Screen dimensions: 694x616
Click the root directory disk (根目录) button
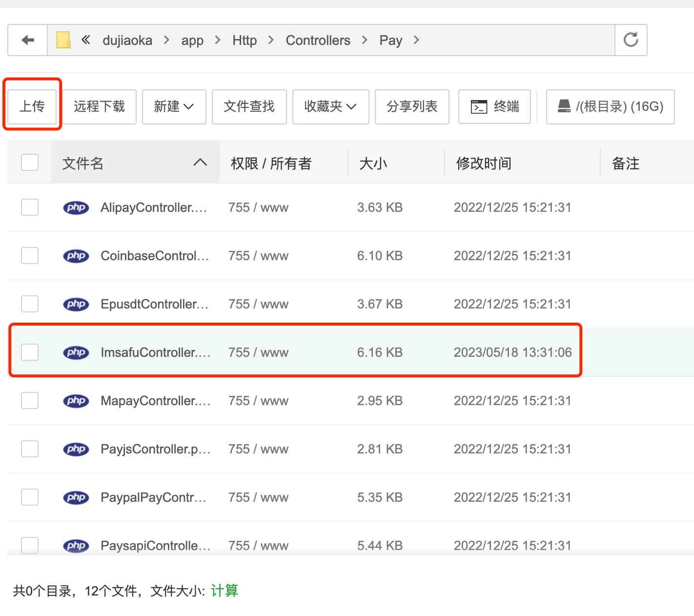click(x=610, y=106)
